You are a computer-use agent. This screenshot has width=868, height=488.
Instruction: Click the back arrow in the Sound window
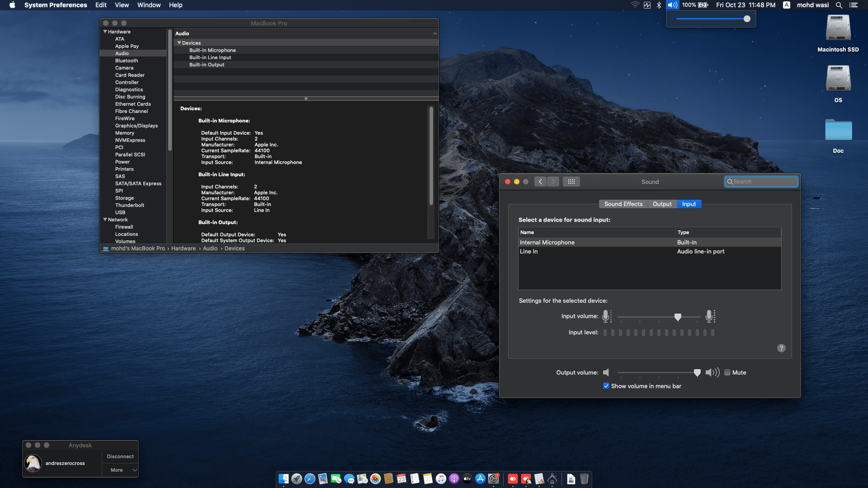(x=540, y=181)
